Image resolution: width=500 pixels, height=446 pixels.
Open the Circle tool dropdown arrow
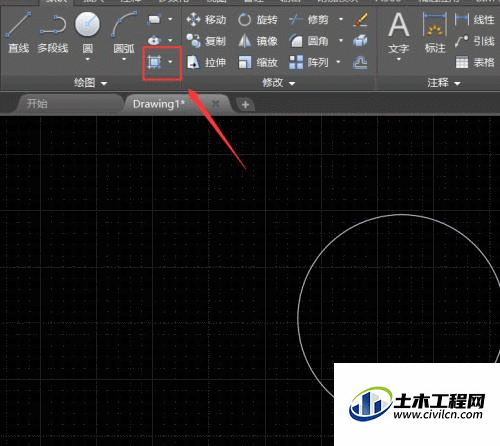pyautogui.click(x=87, y=59)
